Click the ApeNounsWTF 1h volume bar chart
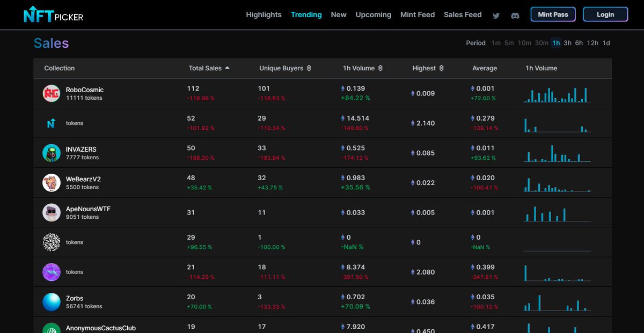This screenshot has width=644, height=333. 557,214
